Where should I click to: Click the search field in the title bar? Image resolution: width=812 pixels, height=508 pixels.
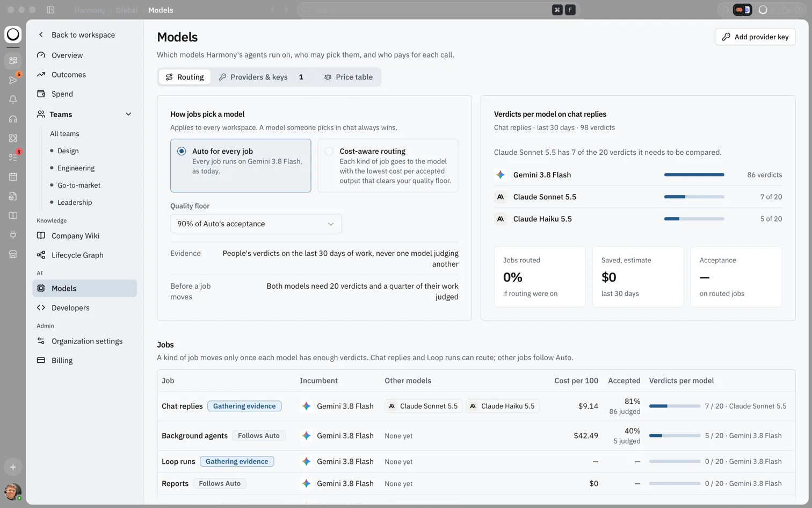pos(438,10)
